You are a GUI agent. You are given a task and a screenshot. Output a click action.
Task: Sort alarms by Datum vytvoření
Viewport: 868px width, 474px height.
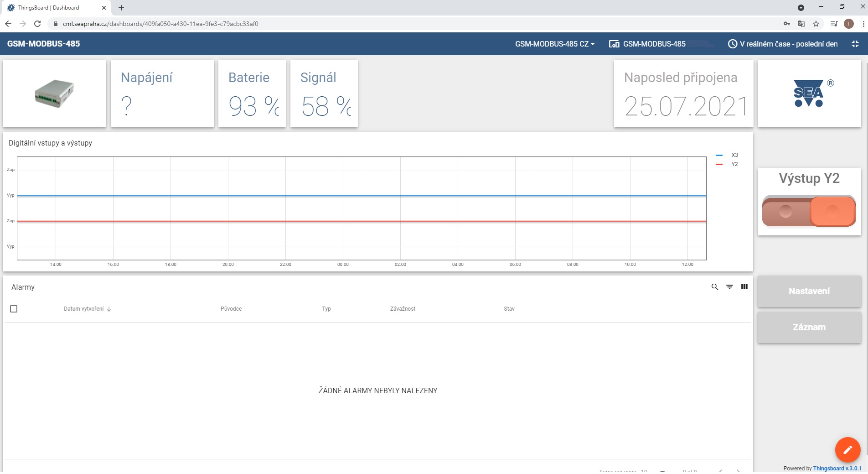point(87,309)
